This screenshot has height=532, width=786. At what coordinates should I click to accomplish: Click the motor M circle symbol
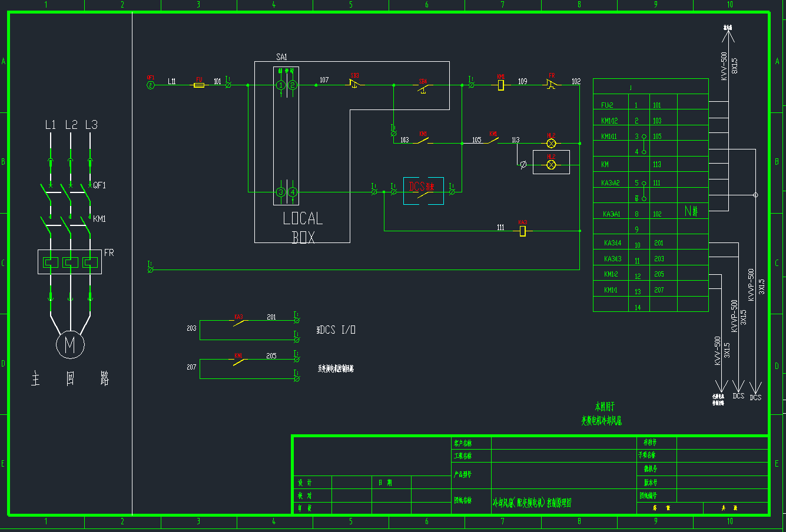70,344
